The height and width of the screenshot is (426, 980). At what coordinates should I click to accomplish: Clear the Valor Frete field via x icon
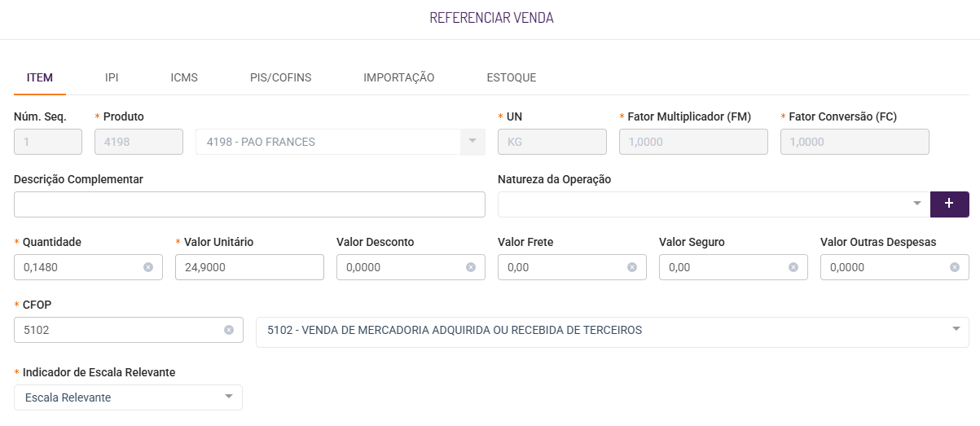click(632, 267)
